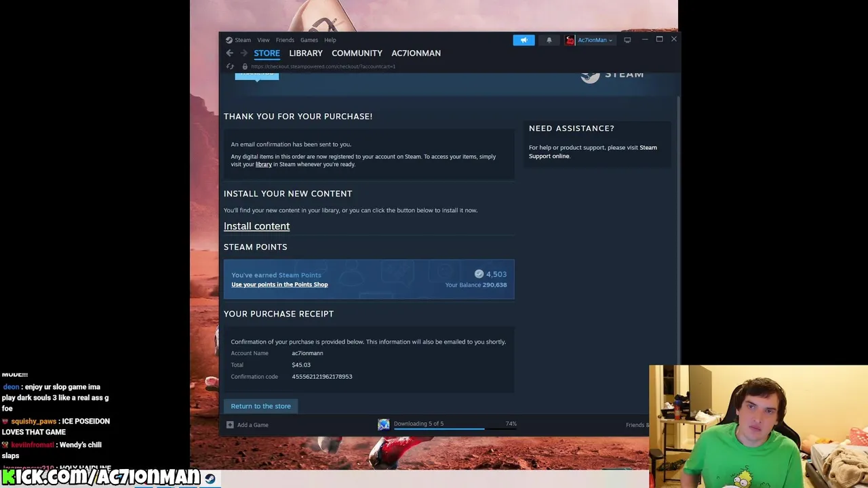Screen dimensions: 868x488
Task: Switch to the COMMUNITY tab
Action: [x=357, y=53]
